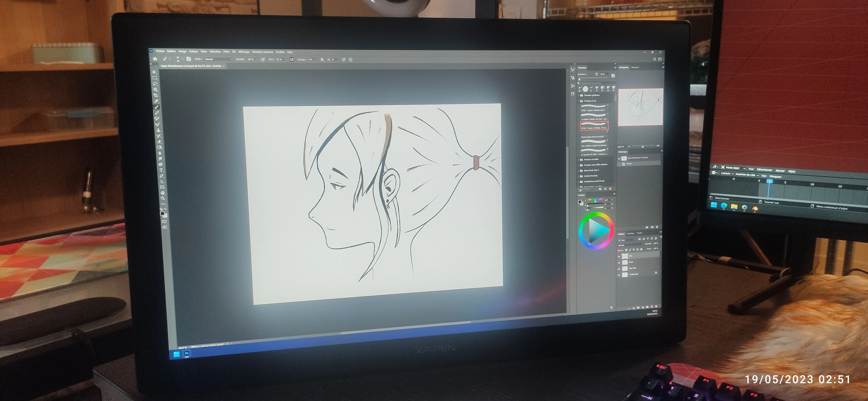Open Photoshop from the Windows taskbar
This screenshot has width=868, height=401.
(x=187, y=353)
